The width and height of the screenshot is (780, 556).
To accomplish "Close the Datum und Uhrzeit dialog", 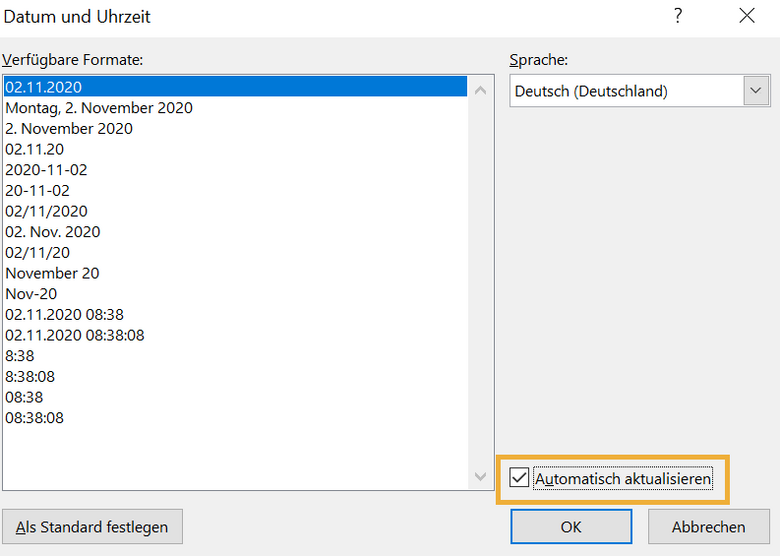I will tap(747, 16).
